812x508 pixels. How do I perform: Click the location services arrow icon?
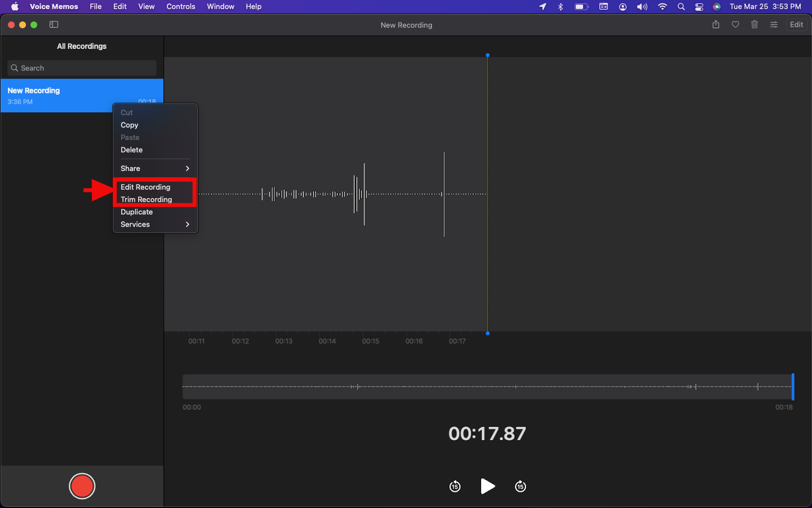pos(542,7)
